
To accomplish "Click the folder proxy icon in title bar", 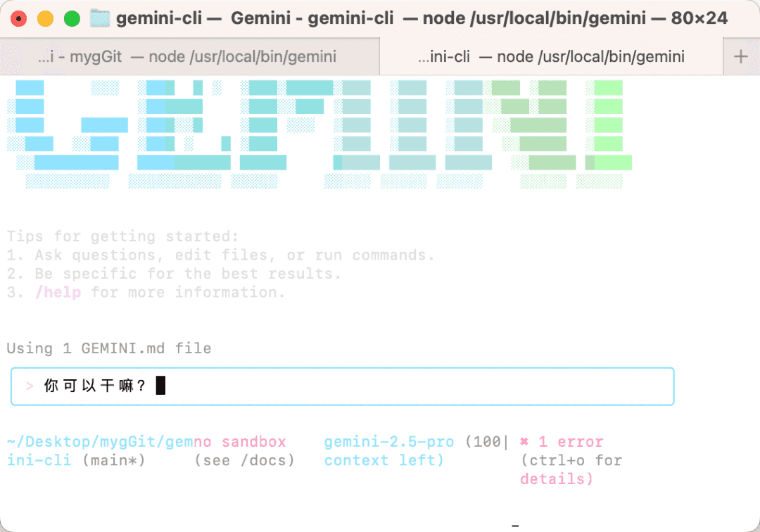I will point(100,18).
